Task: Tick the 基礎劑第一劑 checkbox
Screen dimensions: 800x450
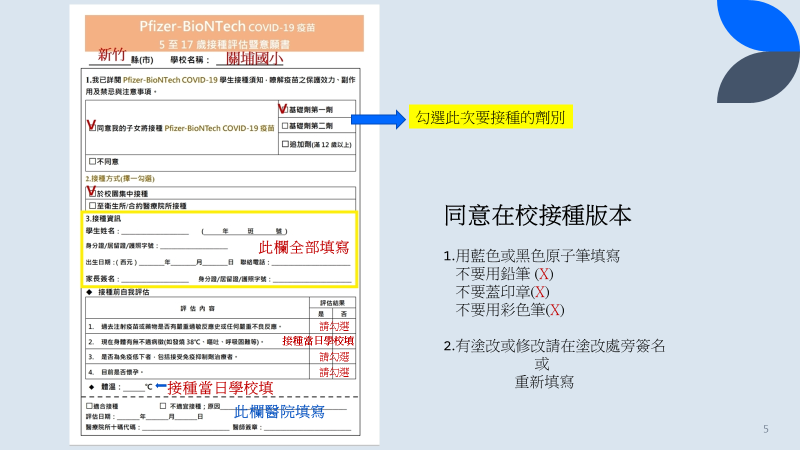Action: click(285, 110)
